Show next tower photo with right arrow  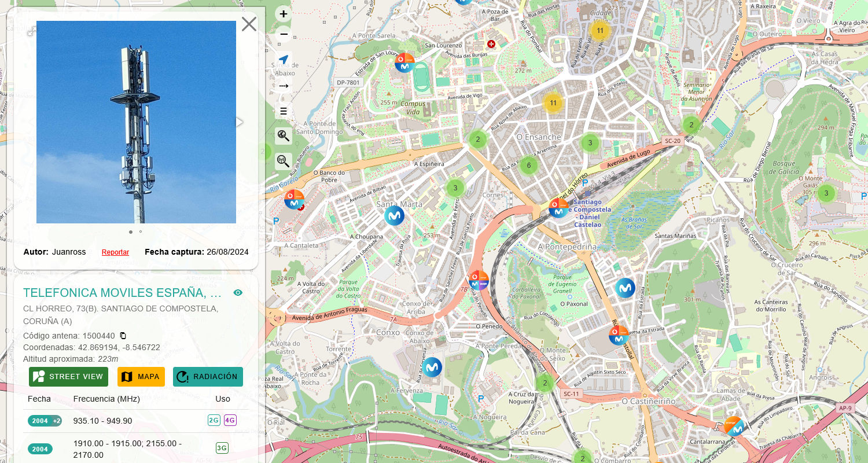(239, 122)
